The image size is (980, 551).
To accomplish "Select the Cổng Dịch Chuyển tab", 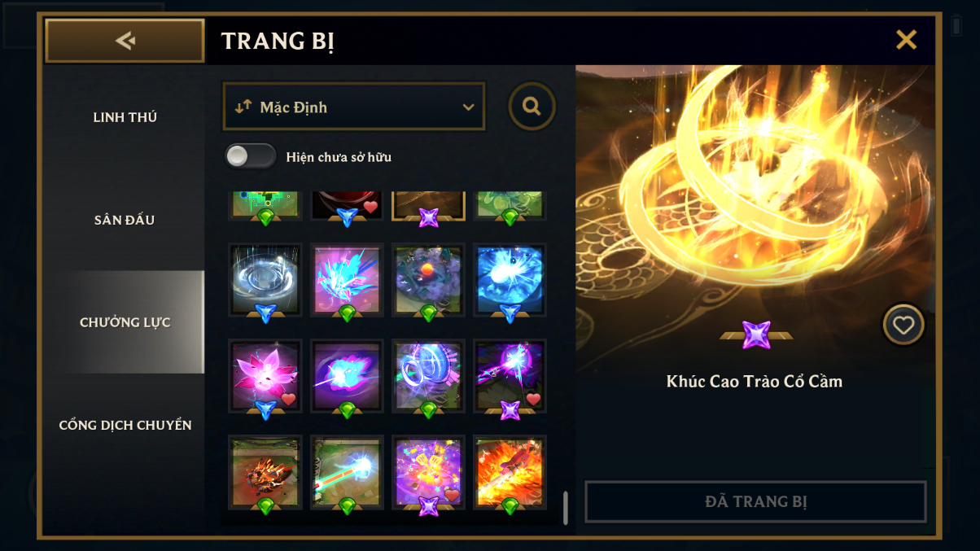I will click(x=125, y=425).
